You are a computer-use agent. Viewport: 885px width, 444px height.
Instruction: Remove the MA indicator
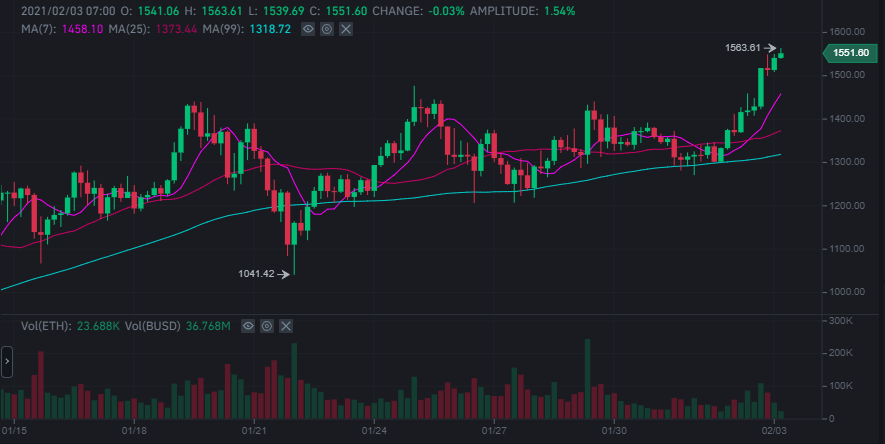[x=346, y=31]
